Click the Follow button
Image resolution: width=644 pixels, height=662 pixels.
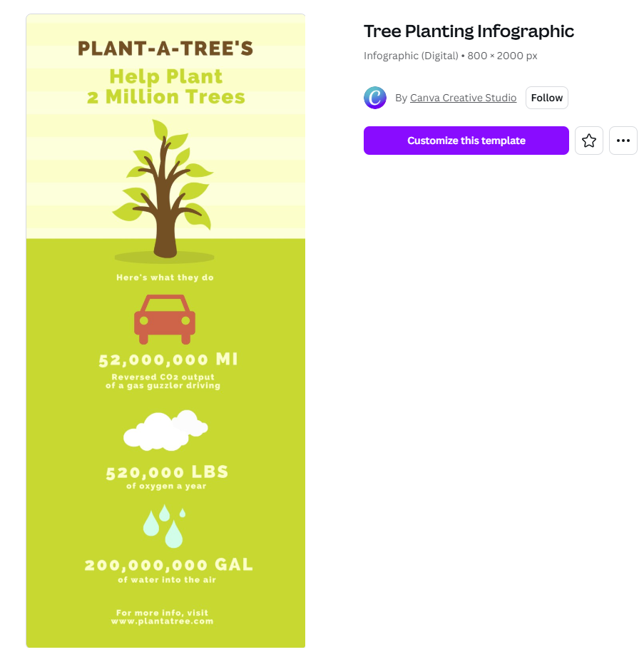click(547, 98)
